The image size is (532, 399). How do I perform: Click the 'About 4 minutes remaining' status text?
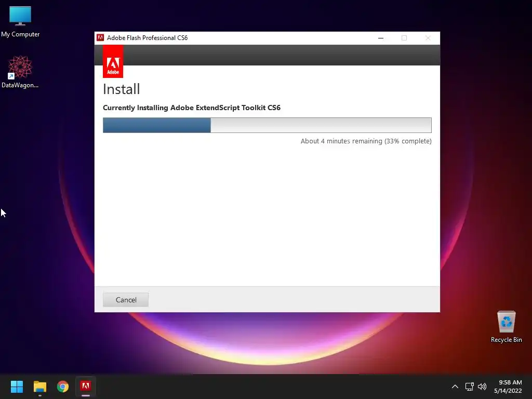pos(366,141)
